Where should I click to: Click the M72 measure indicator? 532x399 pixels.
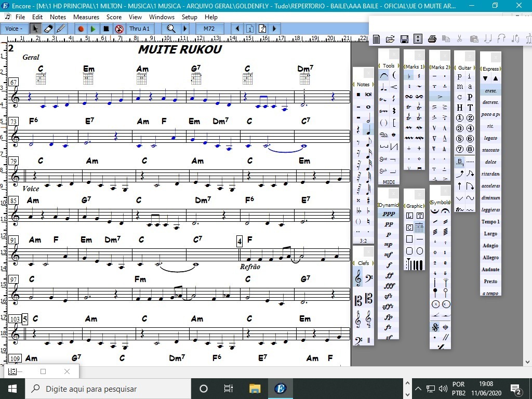pyautogui.click(x=209, y=29)
